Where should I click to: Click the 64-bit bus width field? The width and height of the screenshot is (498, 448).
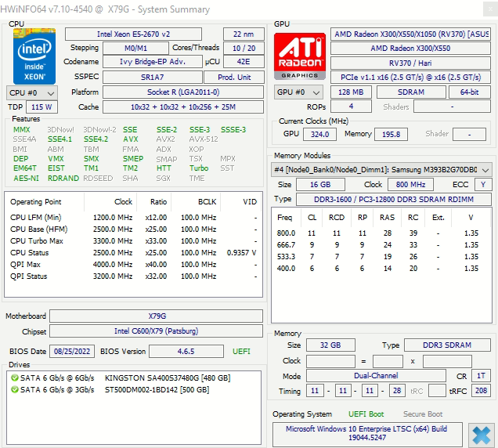pyautogui.click(x=470, y=92)
